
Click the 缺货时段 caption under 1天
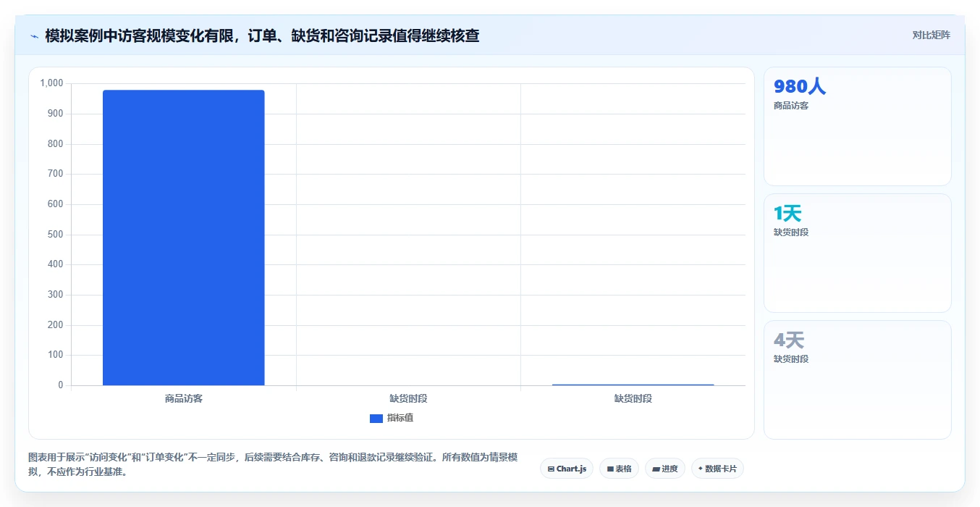pos(791,232)
